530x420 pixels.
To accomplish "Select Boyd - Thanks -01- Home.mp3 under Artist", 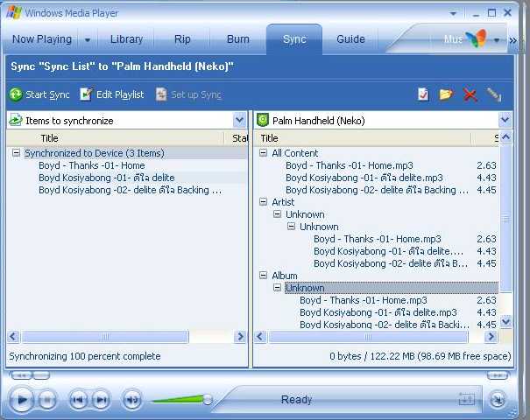I will 378,239.
